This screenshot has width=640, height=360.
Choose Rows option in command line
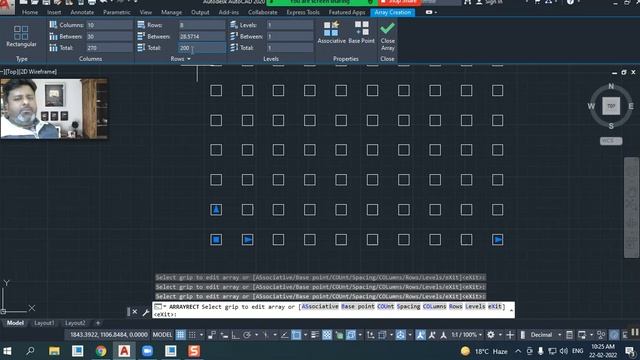coord(456,307)
